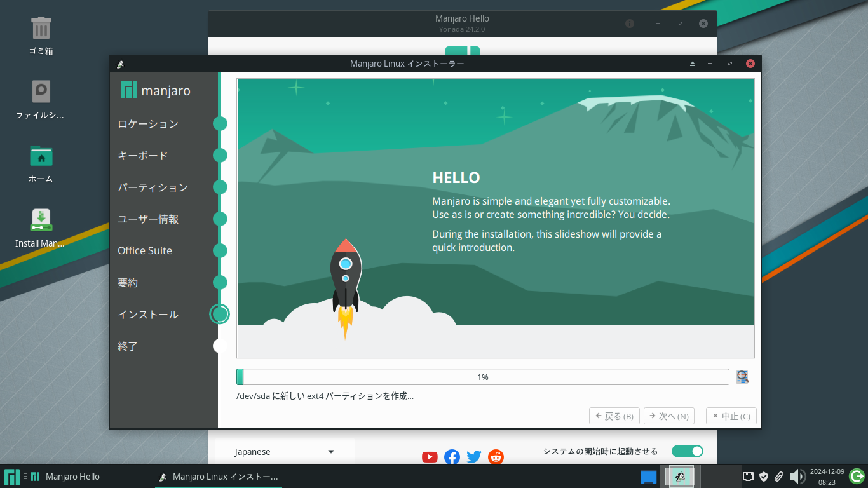Click the Manjaro Linux インストー... taskbar button

219,477
